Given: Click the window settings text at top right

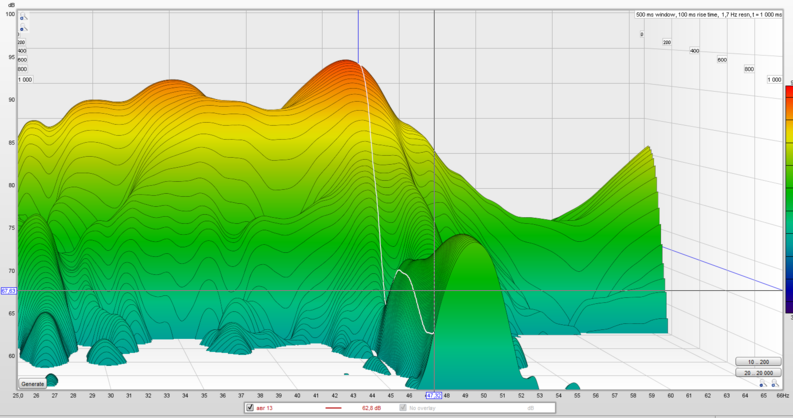Looking at the screenshot, I should pos(706,15).
